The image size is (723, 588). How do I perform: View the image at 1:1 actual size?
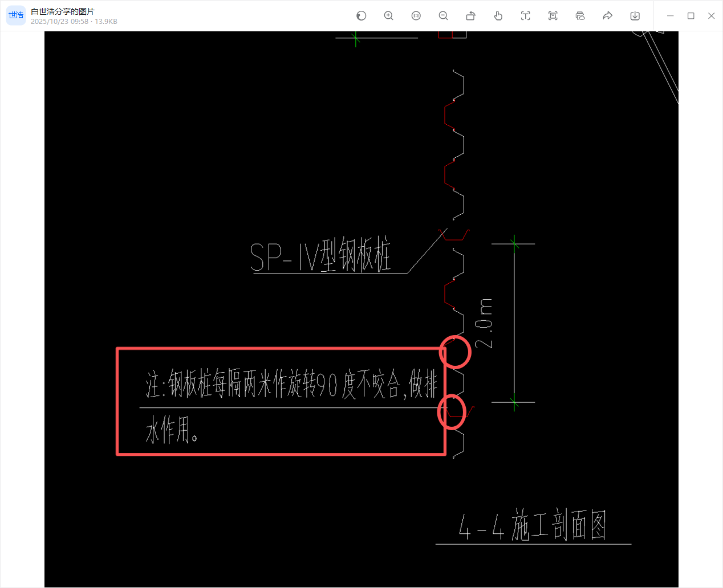pyautogui.click(x=416, y=15)
